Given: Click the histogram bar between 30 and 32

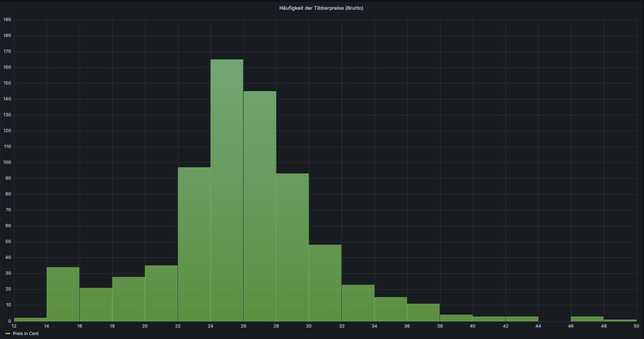Looking at the screenshot, I should point(325,283).
